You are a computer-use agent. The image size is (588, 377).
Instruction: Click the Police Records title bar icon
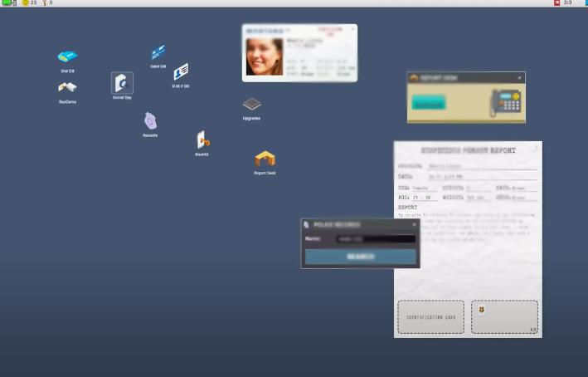point(306,224)
